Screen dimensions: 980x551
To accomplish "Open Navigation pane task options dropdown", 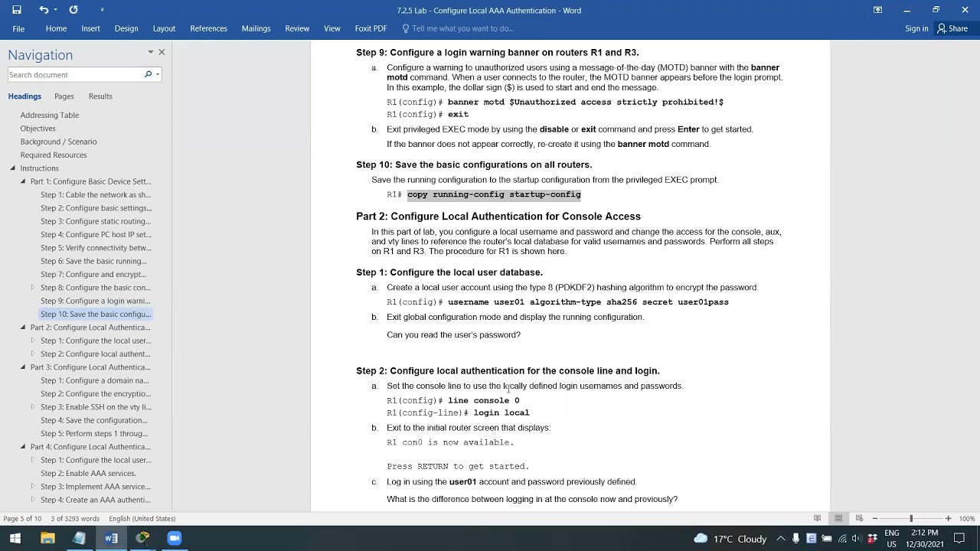I will (150, 52).
